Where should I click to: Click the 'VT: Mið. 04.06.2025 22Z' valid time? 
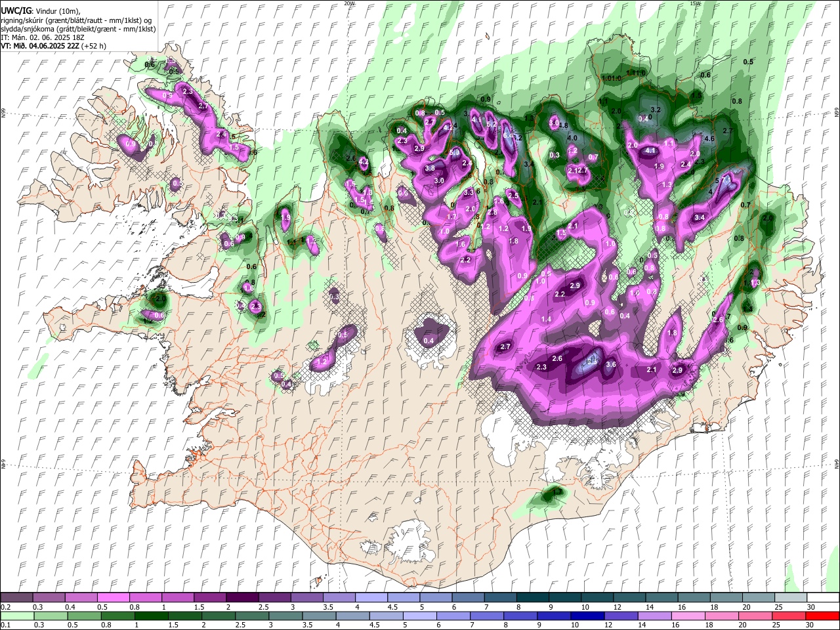[41, 46]
